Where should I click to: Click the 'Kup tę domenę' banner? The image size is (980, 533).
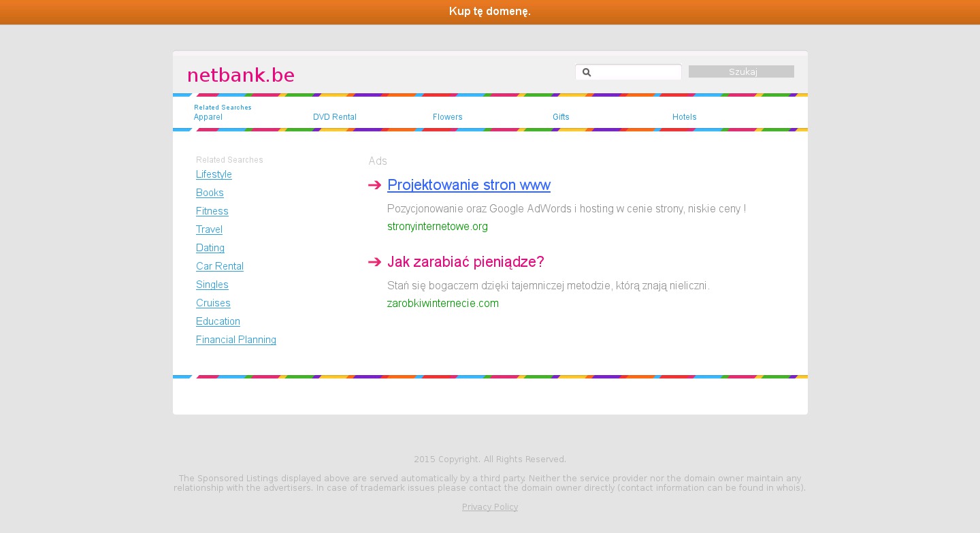click(x=489, y=12)
